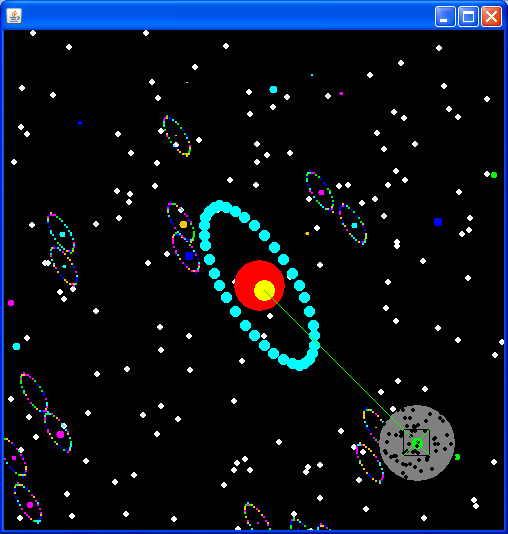The width and height of the screenshot is (508, 534).
Task: Click the blue square inside the small ellipse orbit
Action: click(189, 256)
